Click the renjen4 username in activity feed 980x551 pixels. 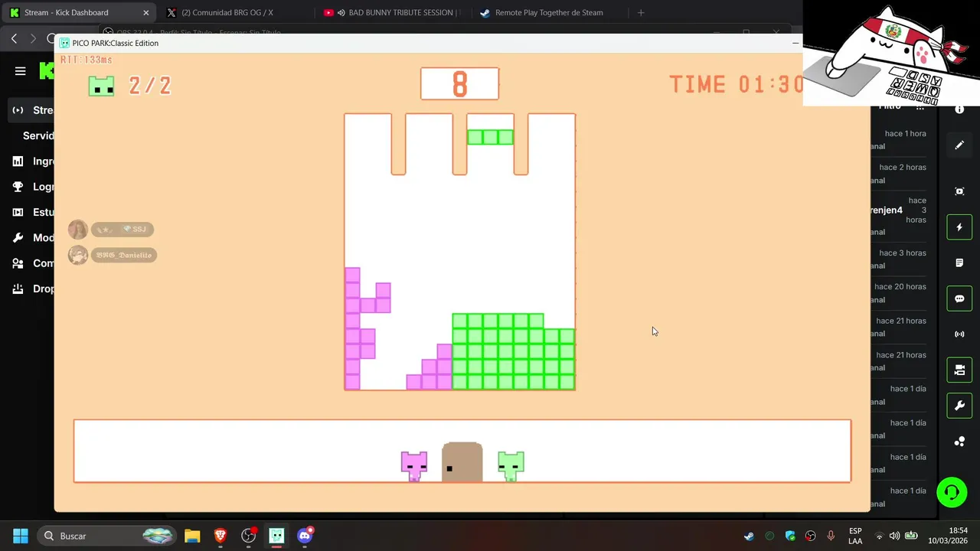(887, 210)
